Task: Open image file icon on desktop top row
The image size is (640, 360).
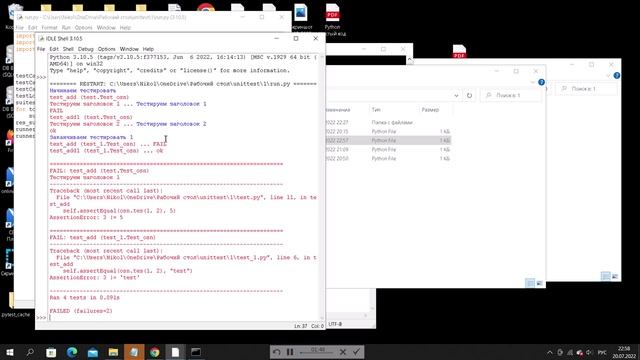Action: coord(301,16)
